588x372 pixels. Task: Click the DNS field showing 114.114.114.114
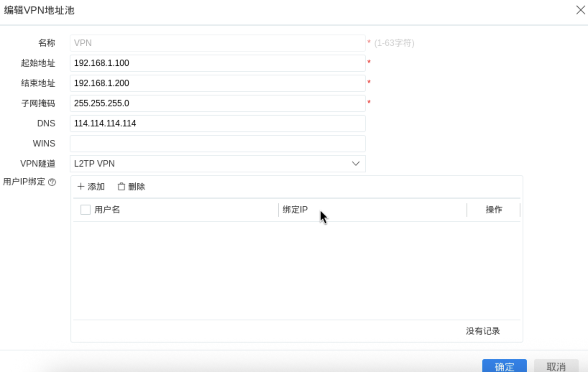point(217,124)
